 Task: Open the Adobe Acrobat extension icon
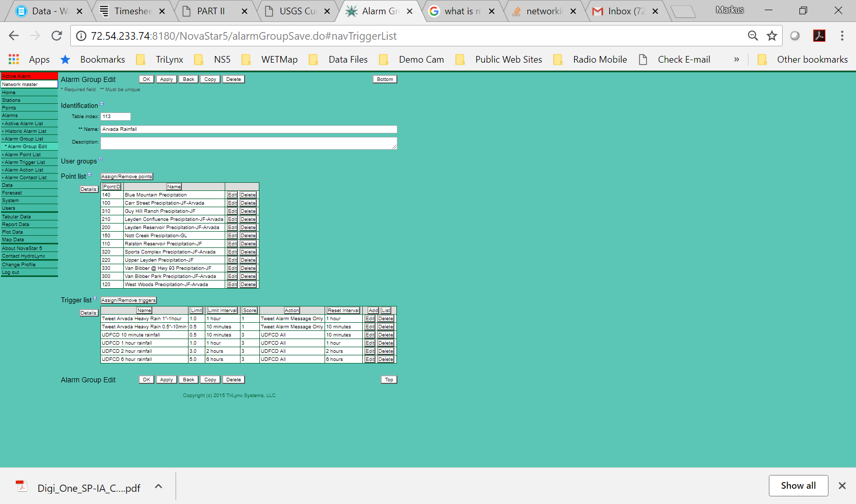(x=819, y=36)
